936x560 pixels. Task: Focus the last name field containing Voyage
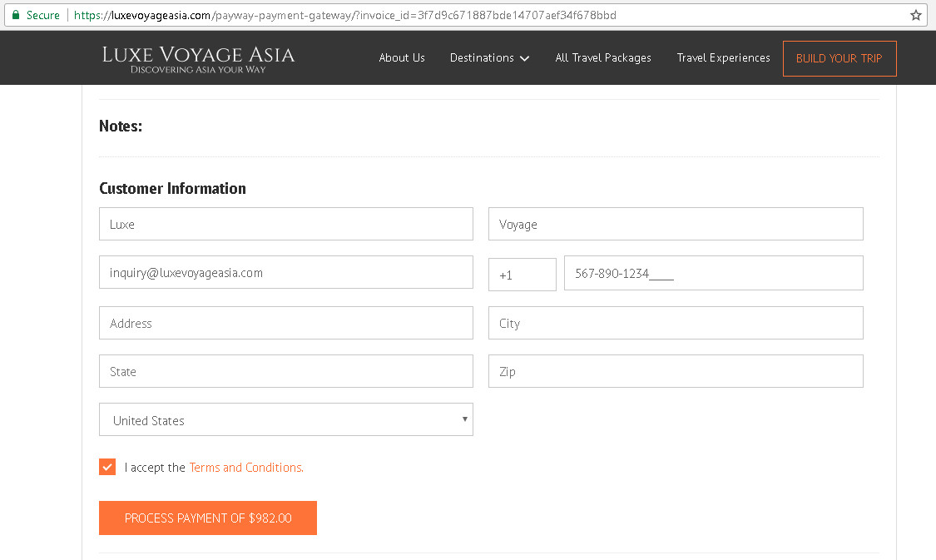[x=676, y=224]
